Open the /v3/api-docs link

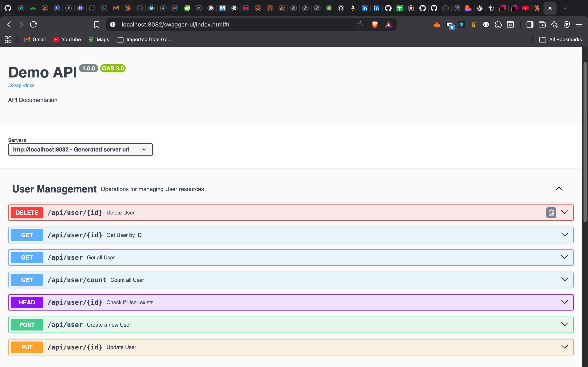pos(21,85)
